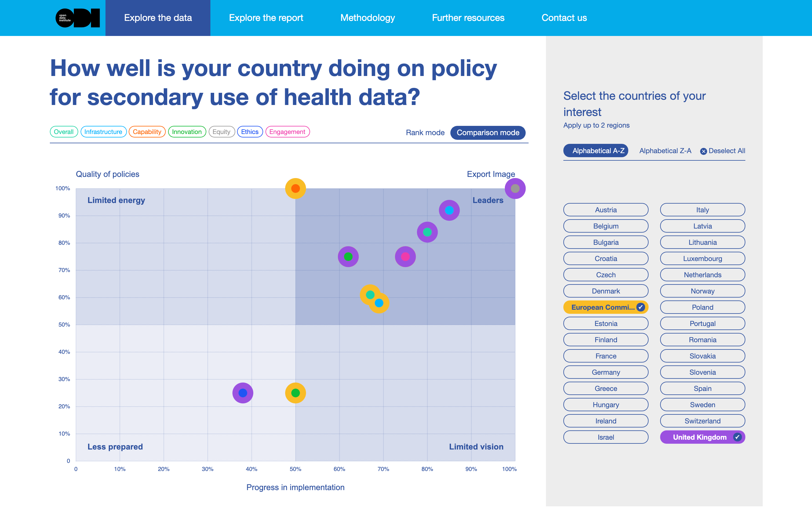Click the checkmark badge on European Commission

click(x=640, y=307)
